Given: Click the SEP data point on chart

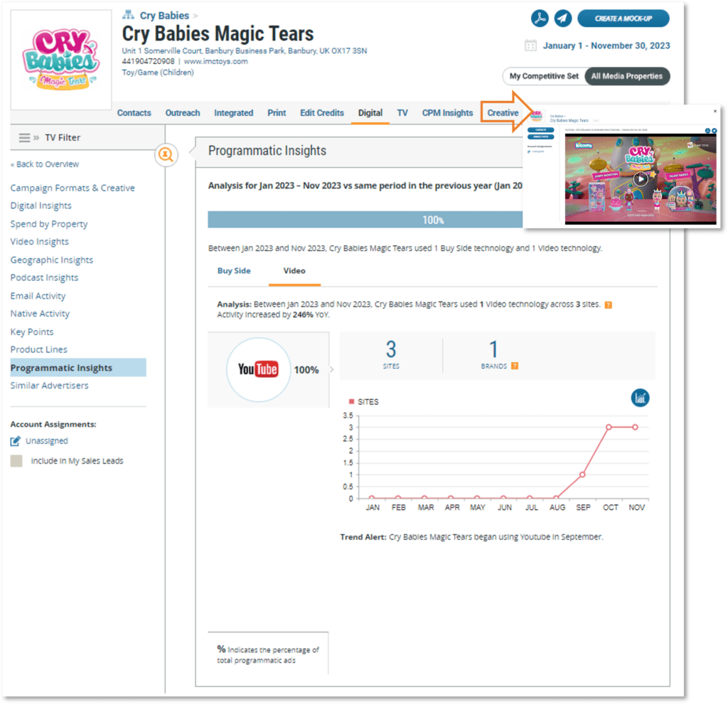Looking at the screenshot, I should [x=582, y=474].
